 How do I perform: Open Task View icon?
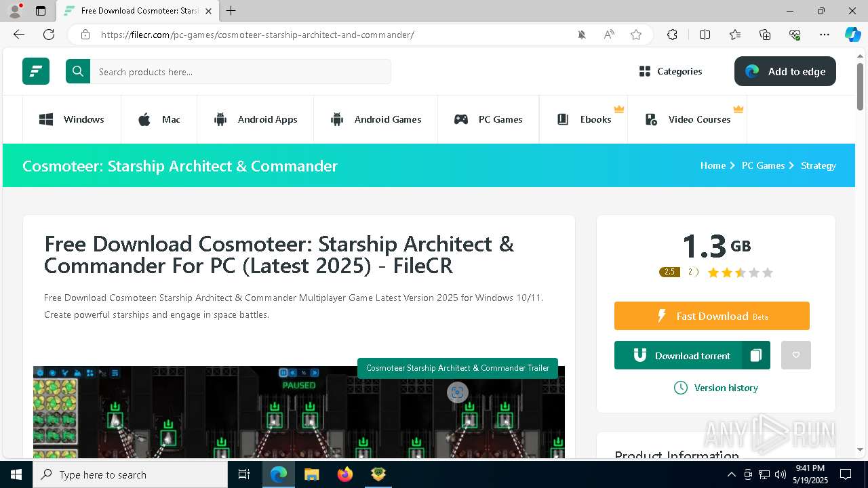click(245, 474)
